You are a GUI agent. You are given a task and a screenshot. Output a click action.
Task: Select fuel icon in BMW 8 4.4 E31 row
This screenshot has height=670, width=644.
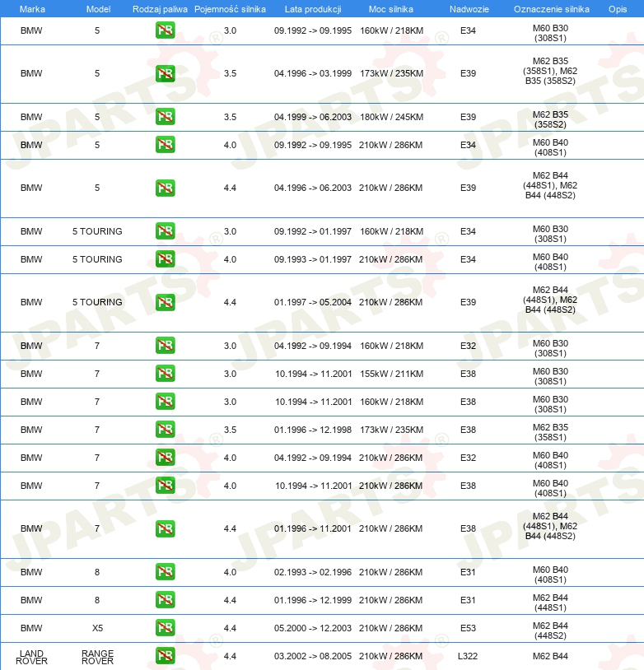point(165,599)
